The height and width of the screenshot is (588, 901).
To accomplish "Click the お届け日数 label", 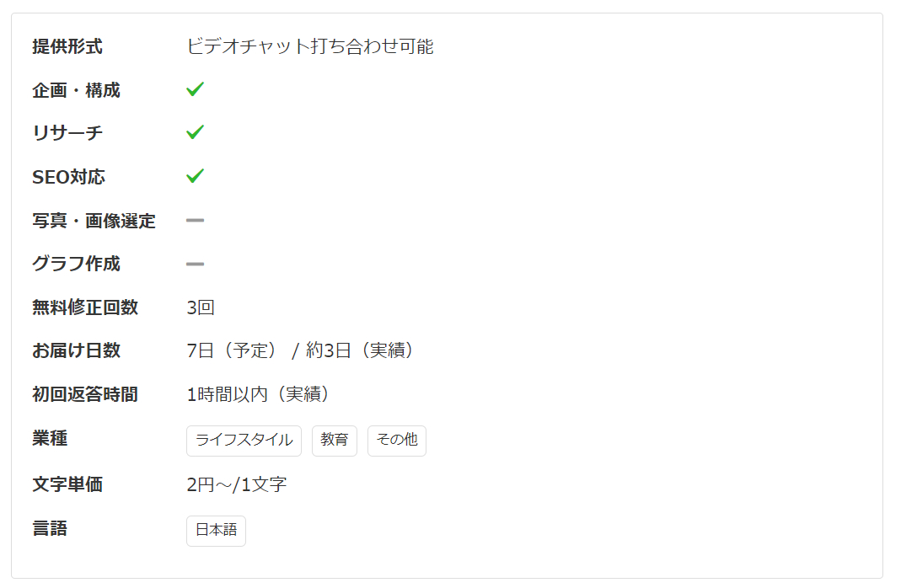I will [x=77, y=350].
